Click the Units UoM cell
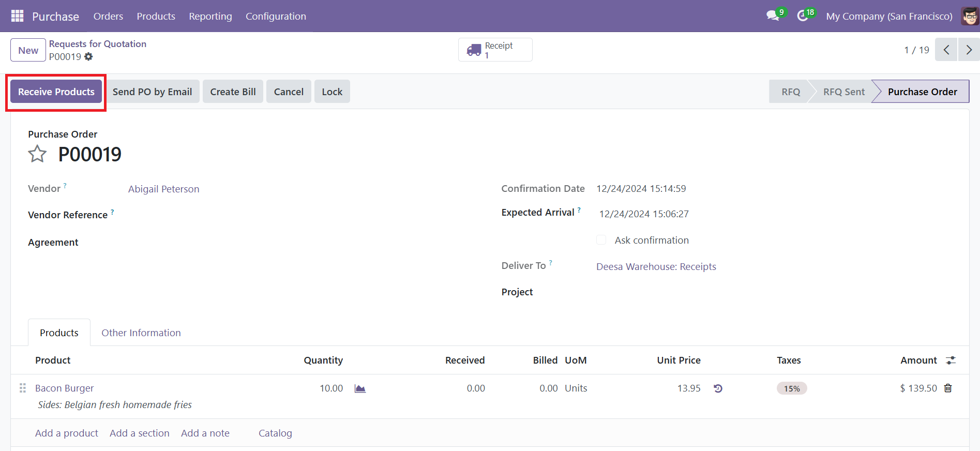This screenshot has width=980, height=451. (576, 388)
